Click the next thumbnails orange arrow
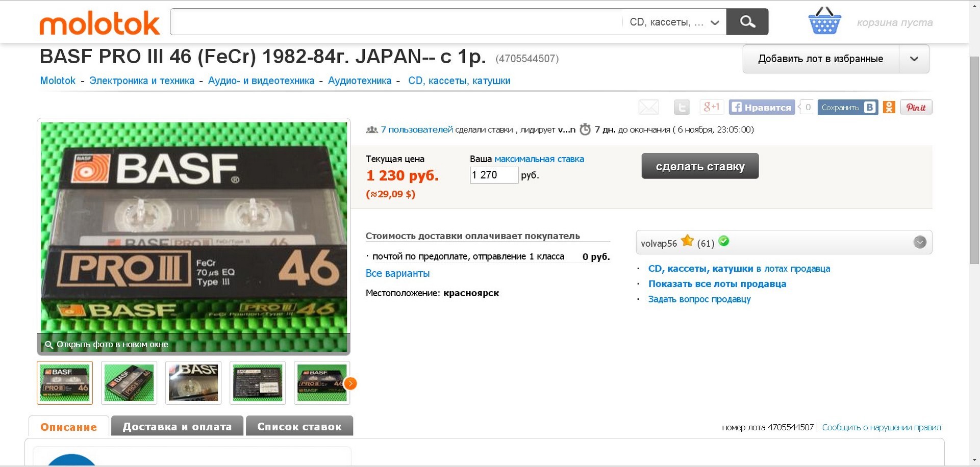 pos(350,383)
